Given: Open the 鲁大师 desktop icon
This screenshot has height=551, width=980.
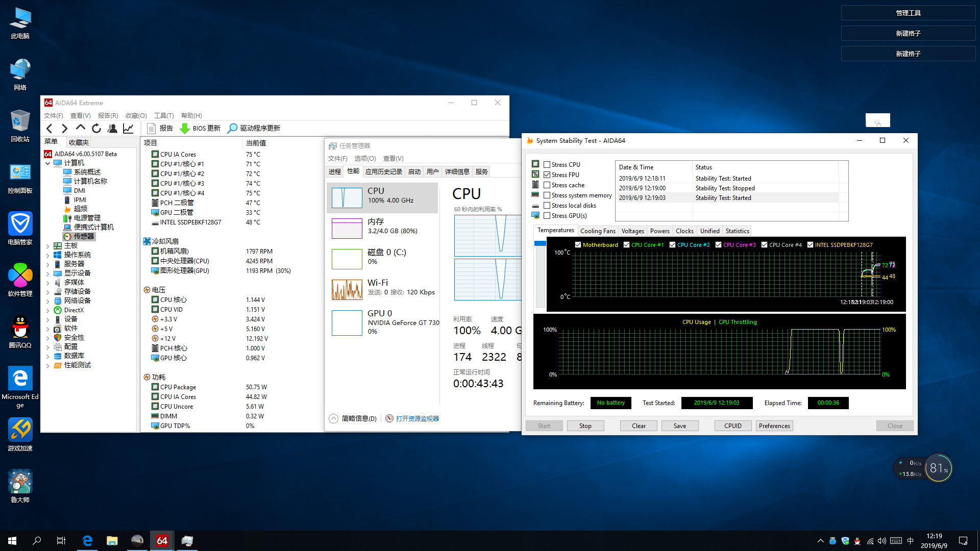Looking at the screenshot, I should [x=20, y=487].
